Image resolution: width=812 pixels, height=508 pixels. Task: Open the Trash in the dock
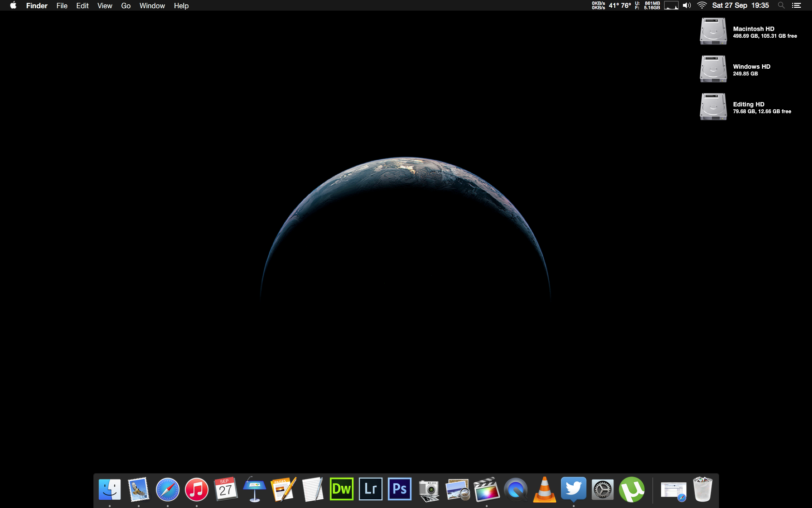702,490
